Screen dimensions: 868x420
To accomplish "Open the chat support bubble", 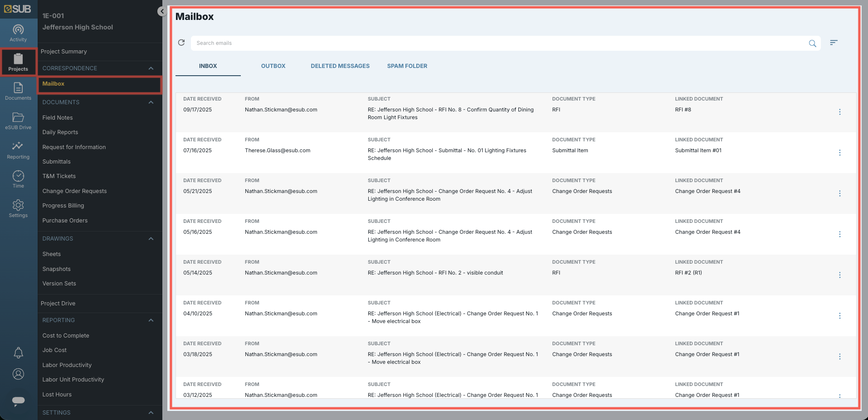I will click(18, 401).
